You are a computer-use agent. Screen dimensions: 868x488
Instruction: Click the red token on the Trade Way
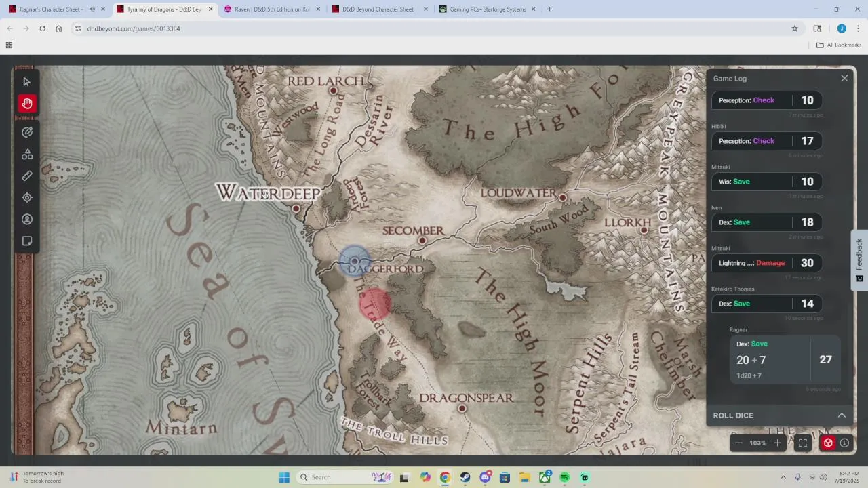click(374, 304)
